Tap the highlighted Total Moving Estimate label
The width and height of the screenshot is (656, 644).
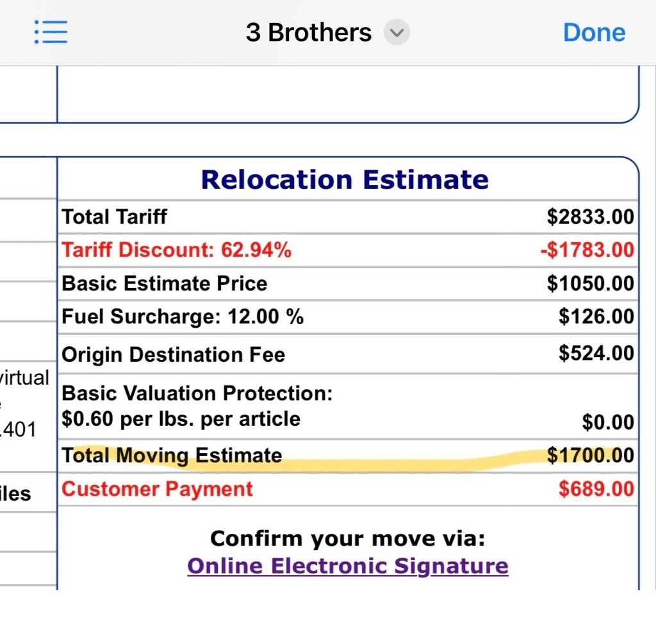(172, 456)
